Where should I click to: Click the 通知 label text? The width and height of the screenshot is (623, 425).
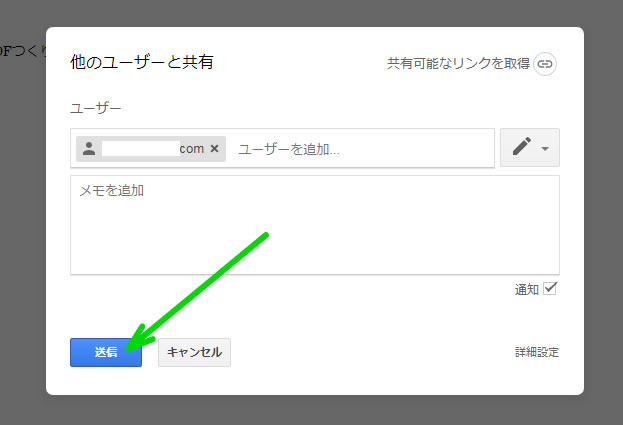[526, 289]
